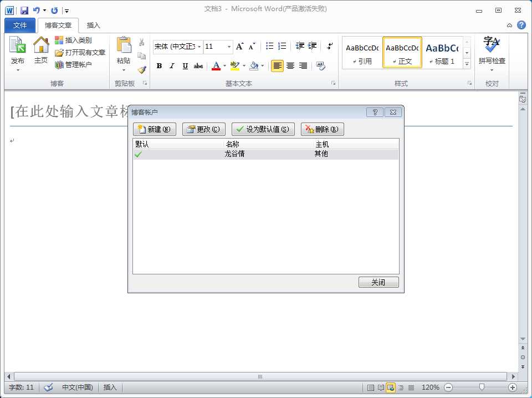This screenshot has height=398, width=532.
Task: Select the Heading 1 (标题 1) style
Action: [442, 53]
